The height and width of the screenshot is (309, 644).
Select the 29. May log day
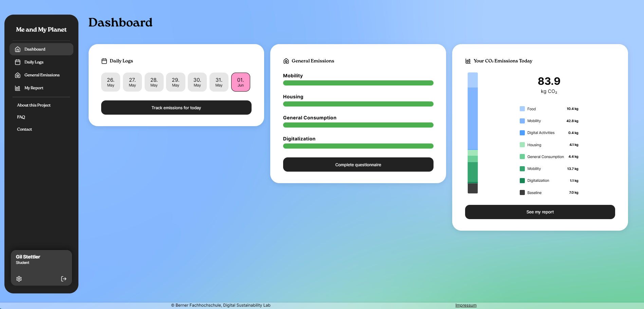click(x=176, y=82)
